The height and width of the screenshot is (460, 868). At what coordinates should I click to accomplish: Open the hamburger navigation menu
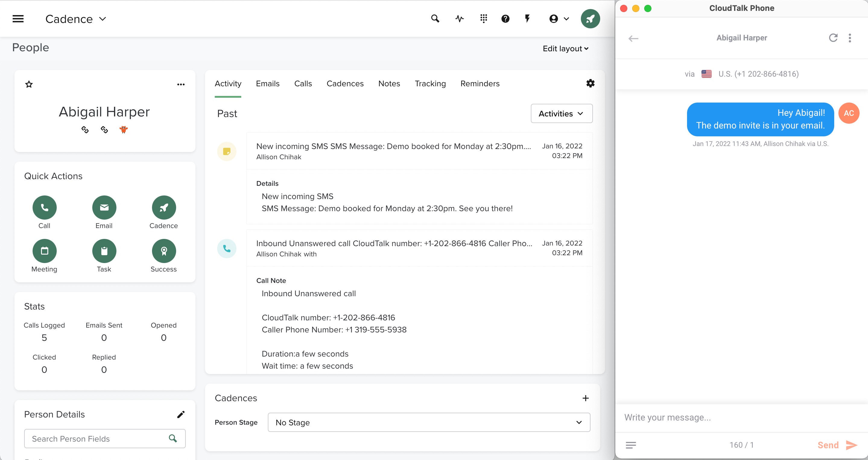18,19
